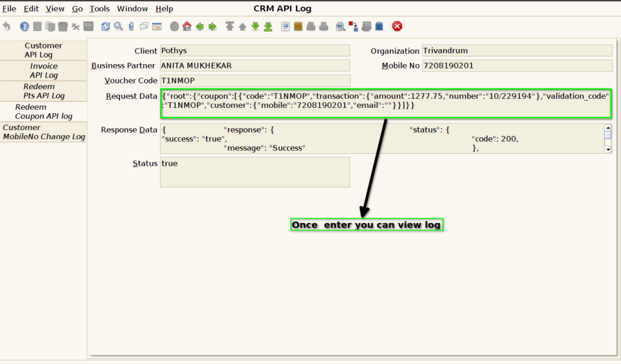Click the New record toolbar icon
This screenshot has height=364, width=621.
pos(37,27)
